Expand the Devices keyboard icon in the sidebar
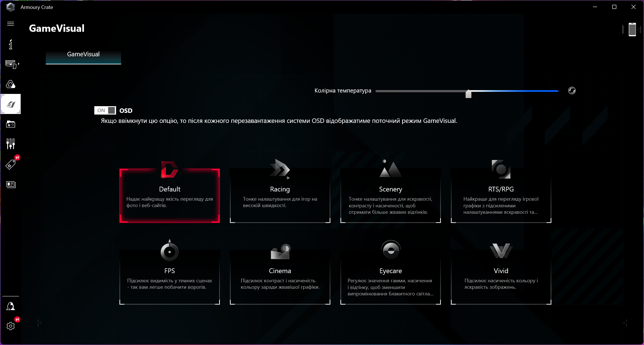This screenshot has height=345, width=644. click(x=11, y=64)
